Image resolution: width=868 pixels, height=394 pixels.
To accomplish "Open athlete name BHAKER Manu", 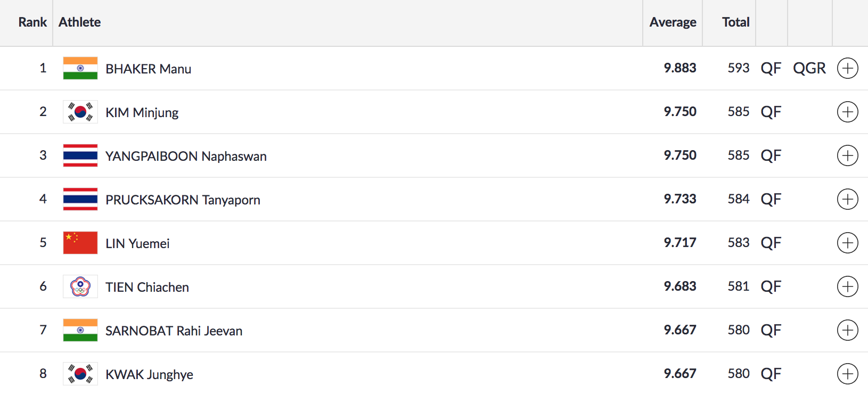I will [x=148, y=69].
